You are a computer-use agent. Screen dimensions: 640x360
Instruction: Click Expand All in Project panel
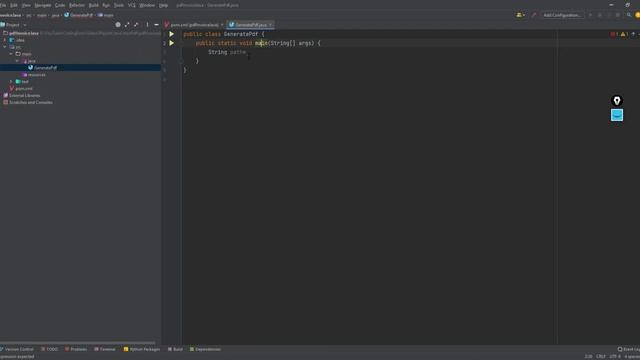coord(127,25)
